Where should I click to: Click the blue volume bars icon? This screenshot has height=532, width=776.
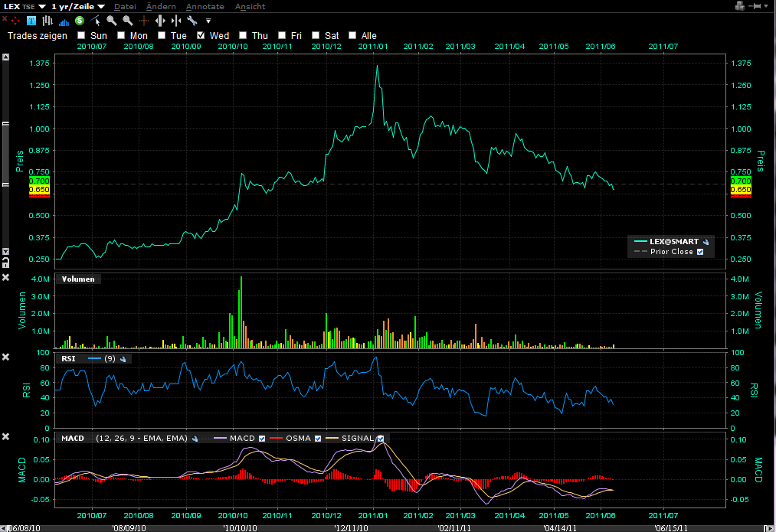click(x=64, y=21)
